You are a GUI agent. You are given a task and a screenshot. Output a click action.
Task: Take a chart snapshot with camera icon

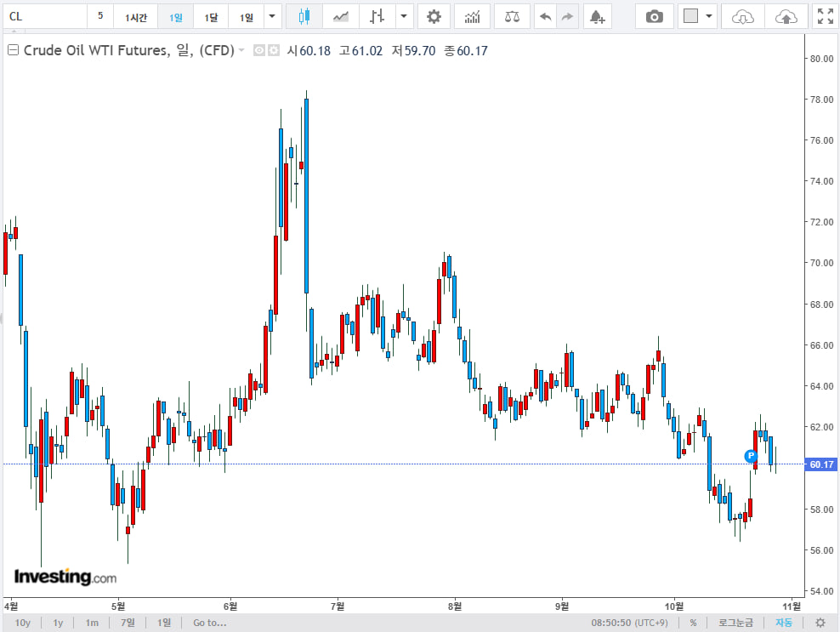pos(654,16)
